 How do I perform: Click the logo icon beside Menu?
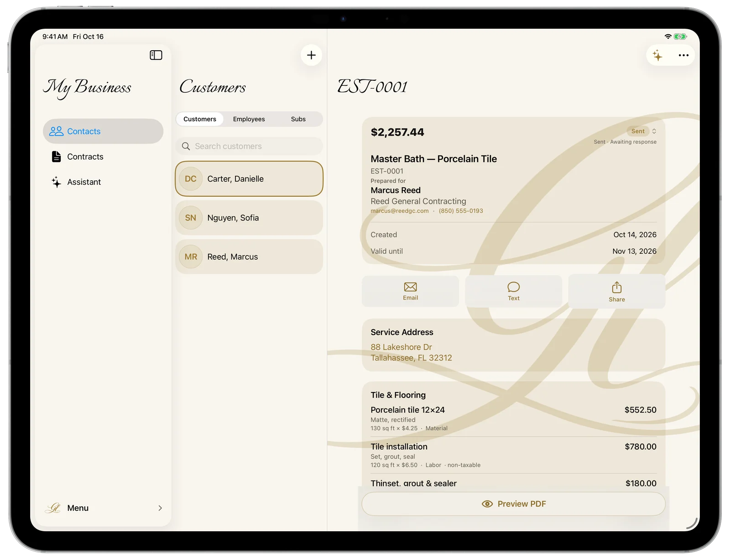53,508
